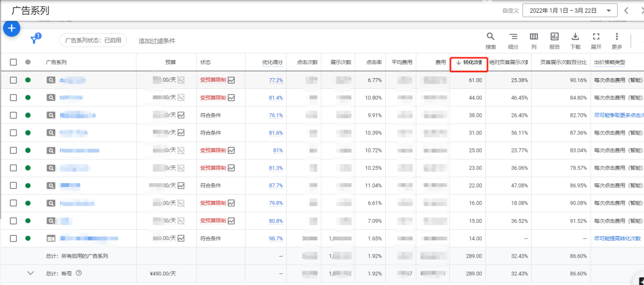Screen dimensions: 644x285
Task: Click the 下载 download icon
Action: [575, 37]
